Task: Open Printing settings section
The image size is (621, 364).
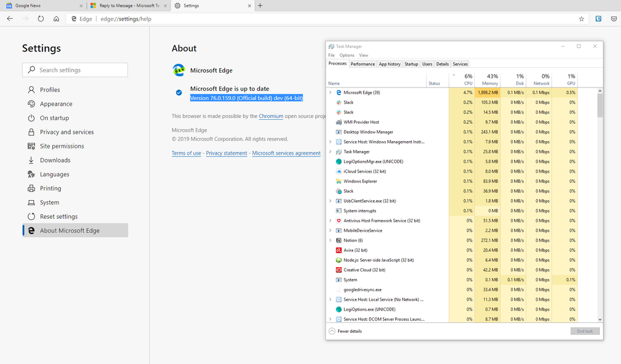Action: click(x=75, y=188)
